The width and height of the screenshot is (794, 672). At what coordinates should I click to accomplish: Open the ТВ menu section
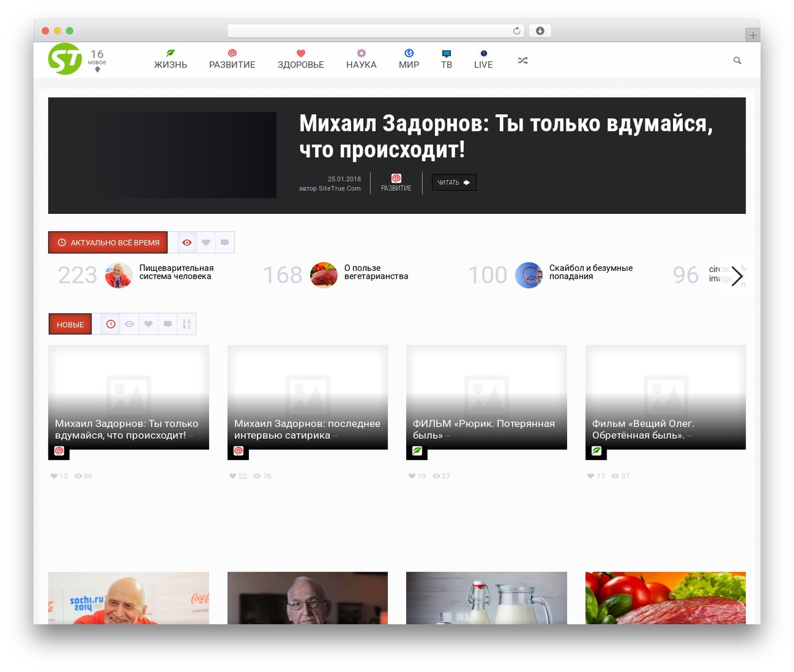(x=447, y=60)
